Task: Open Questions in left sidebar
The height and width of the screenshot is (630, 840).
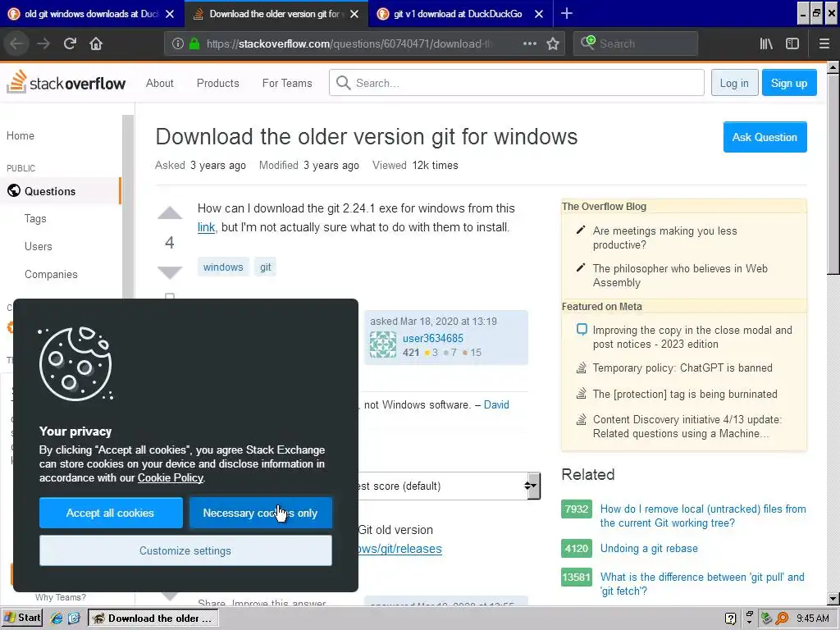Action: coord(60,191)
